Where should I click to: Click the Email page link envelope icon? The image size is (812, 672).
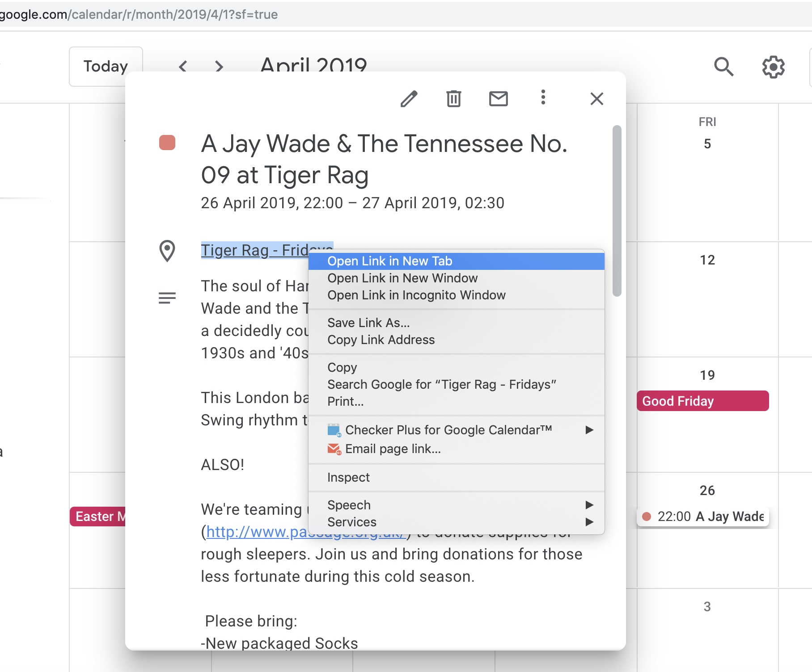click(x=334, y=449)
